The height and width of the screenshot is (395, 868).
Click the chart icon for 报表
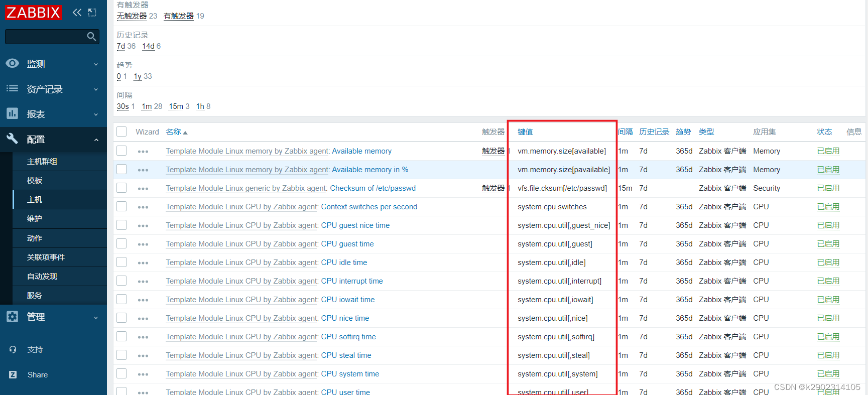coord(13,114)
